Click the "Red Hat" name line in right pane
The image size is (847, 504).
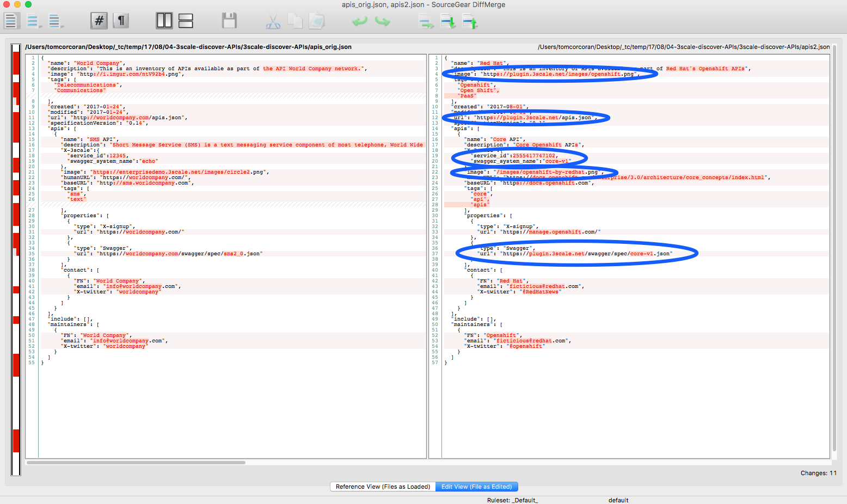coord(480,63)
